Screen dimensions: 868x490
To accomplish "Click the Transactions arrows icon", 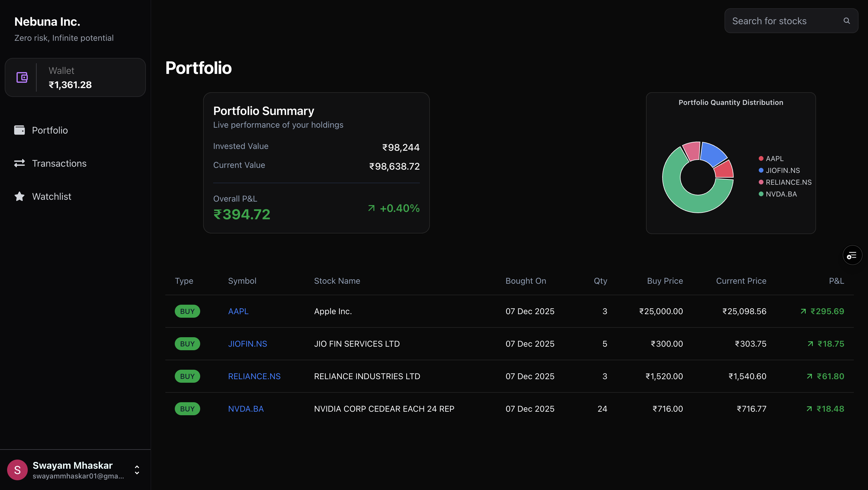I will pos(19,163).
